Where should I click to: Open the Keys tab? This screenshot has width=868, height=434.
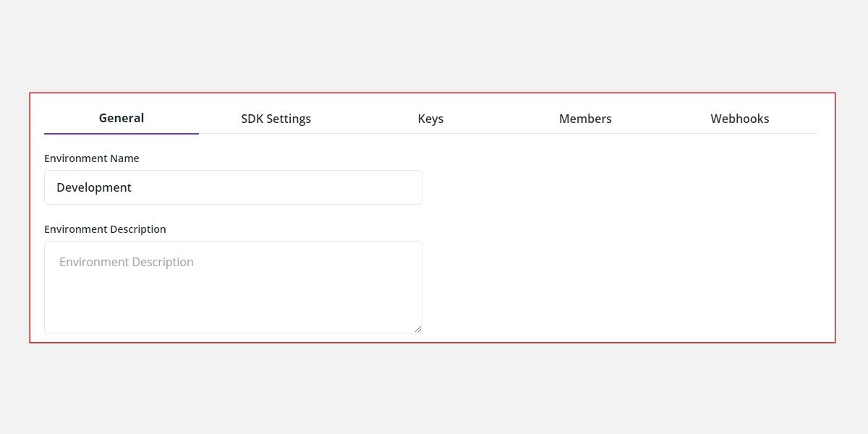coord(430,118)
